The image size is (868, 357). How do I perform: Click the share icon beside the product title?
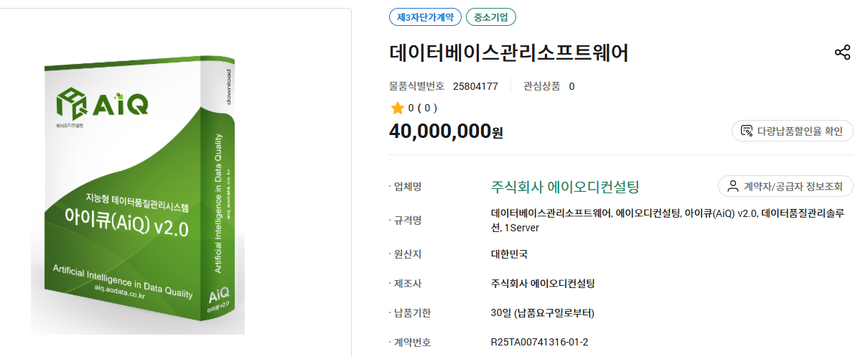pyautogui.click(x=842, y=52)
